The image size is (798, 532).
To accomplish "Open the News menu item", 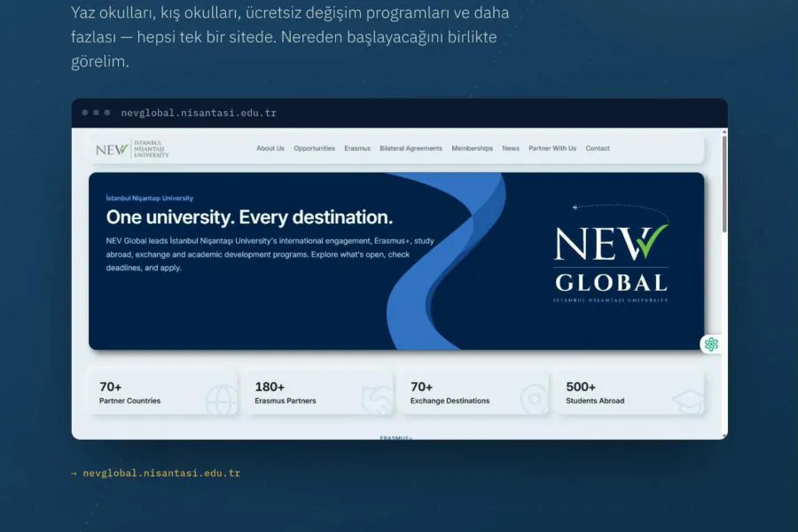I will [x=511, y=148].
